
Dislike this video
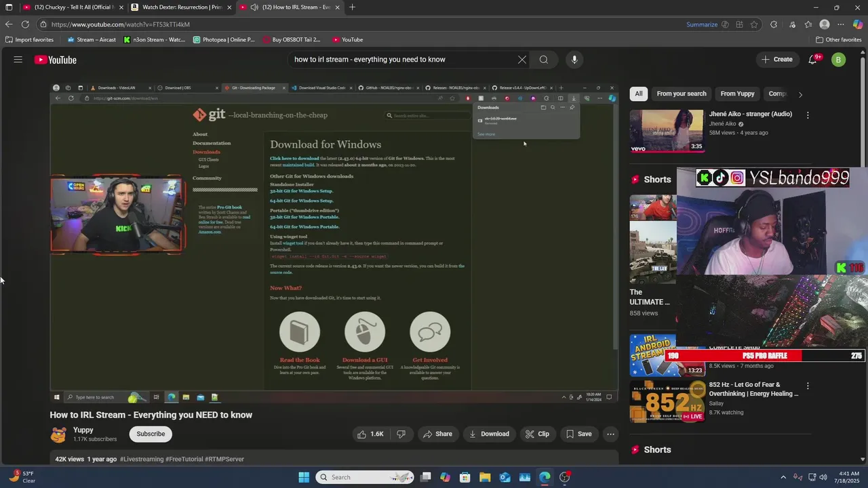[x=401, y=434]
